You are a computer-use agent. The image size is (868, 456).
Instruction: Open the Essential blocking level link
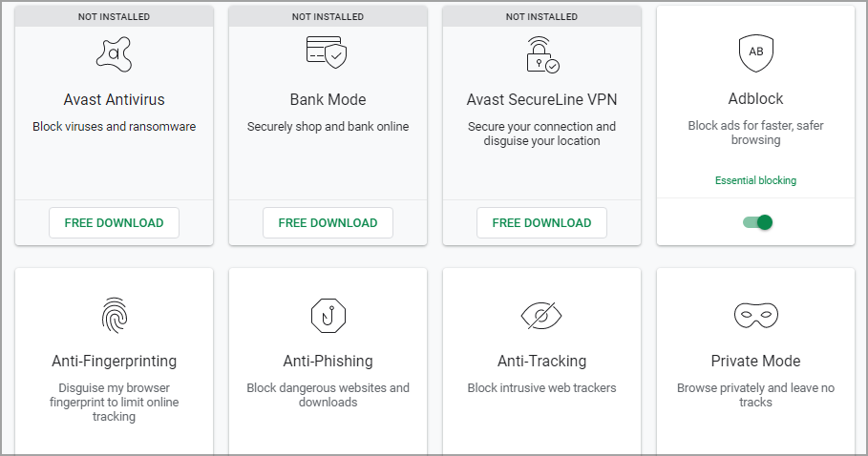coord(755,180)
